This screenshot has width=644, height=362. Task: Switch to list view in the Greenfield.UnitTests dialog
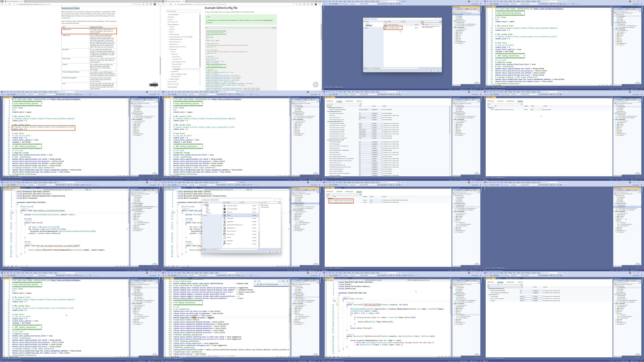(x=244, y=203)
